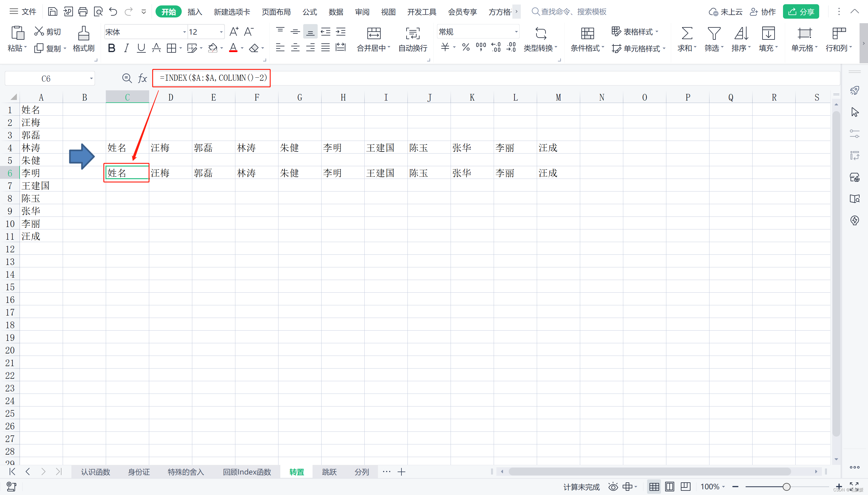Viewport: 868px width, 495px height.
Task: Click the red font color swatch
Action: tap(233, 48)
